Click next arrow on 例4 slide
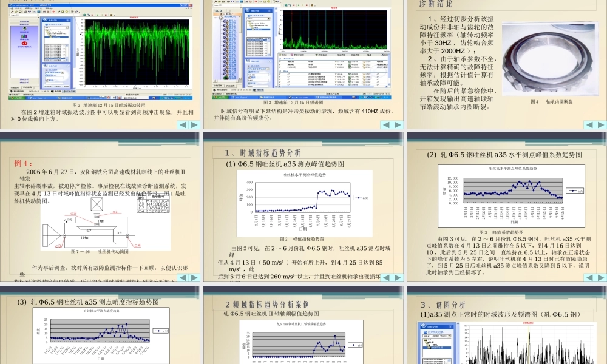This screenshot has height=364, width=607. [x=195, y=277]
